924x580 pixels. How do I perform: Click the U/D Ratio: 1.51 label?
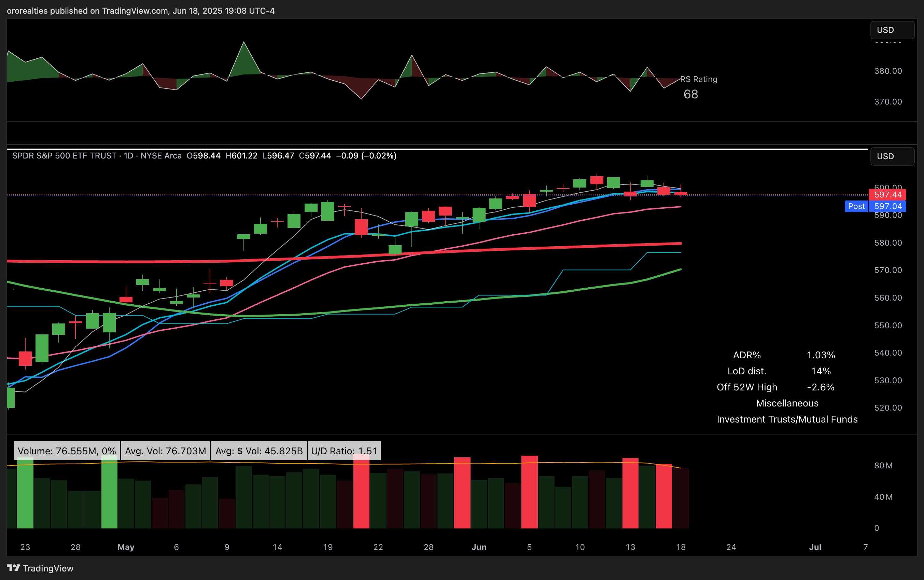point(344,451)
